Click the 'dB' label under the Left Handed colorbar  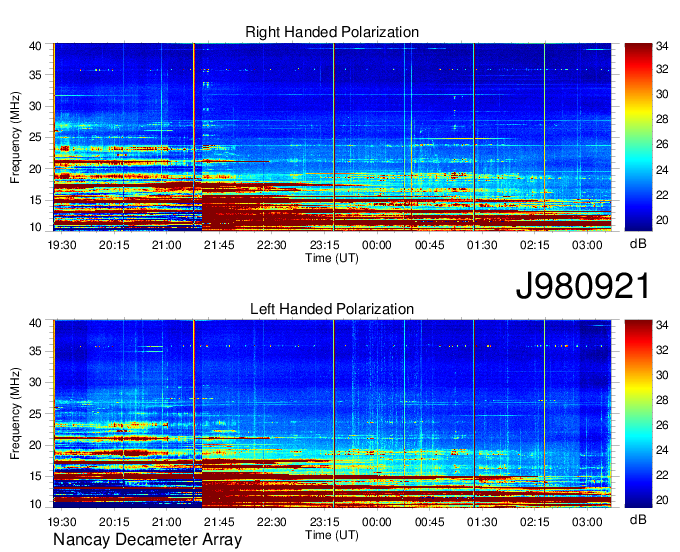click(638, 519)
